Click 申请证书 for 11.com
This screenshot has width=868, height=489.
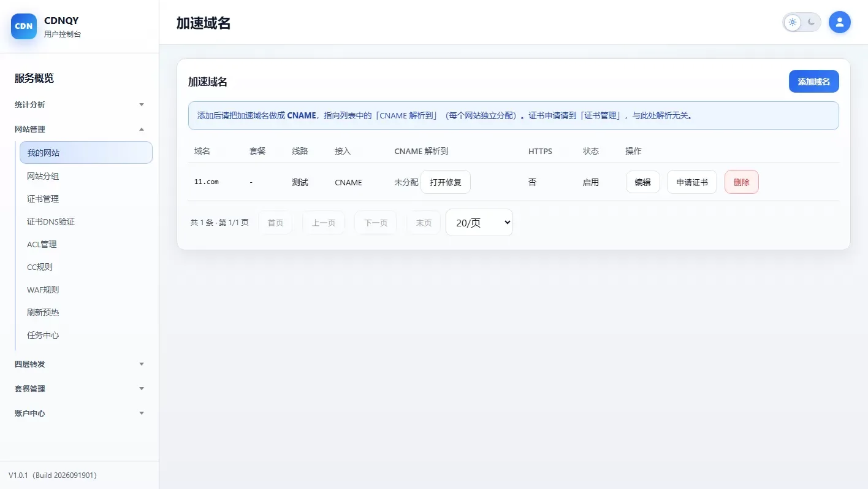pyautogui.click(x=691, y=182)
